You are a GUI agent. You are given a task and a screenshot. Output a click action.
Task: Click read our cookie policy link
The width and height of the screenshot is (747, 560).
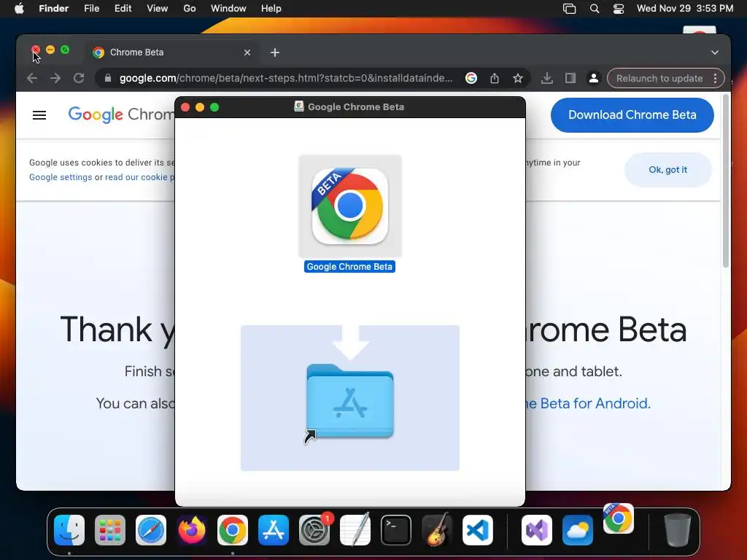click(x=139, y=177)
